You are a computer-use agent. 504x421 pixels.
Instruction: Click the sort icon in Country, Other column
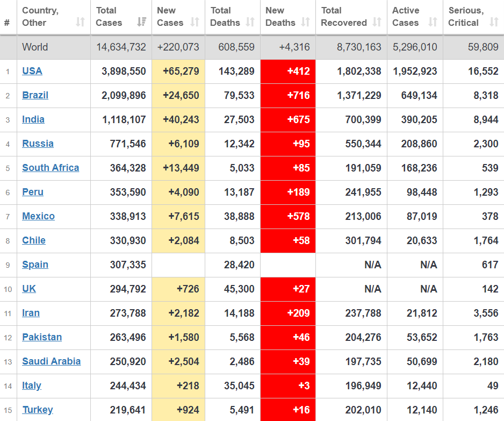coord(80,22)
